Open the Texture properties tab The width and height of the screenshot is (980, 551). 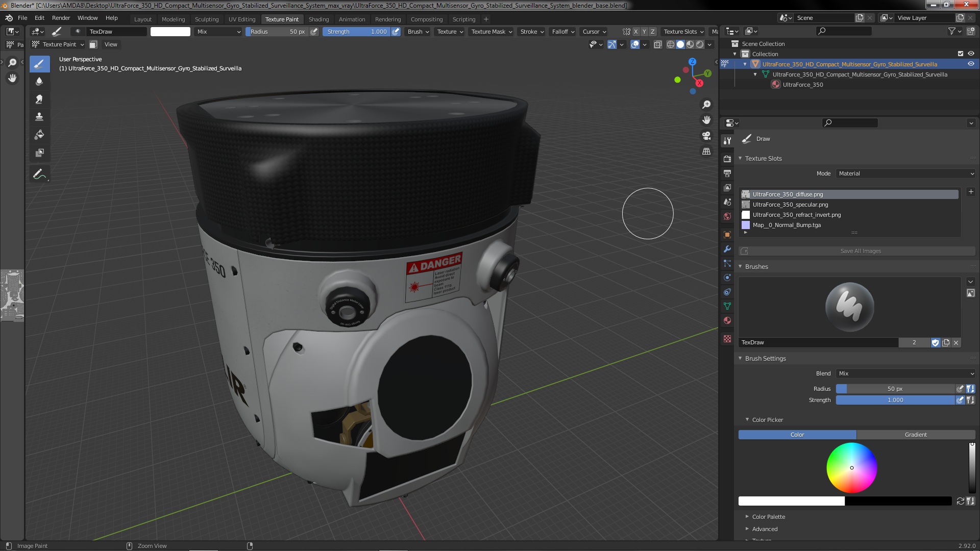click(727, 339)
